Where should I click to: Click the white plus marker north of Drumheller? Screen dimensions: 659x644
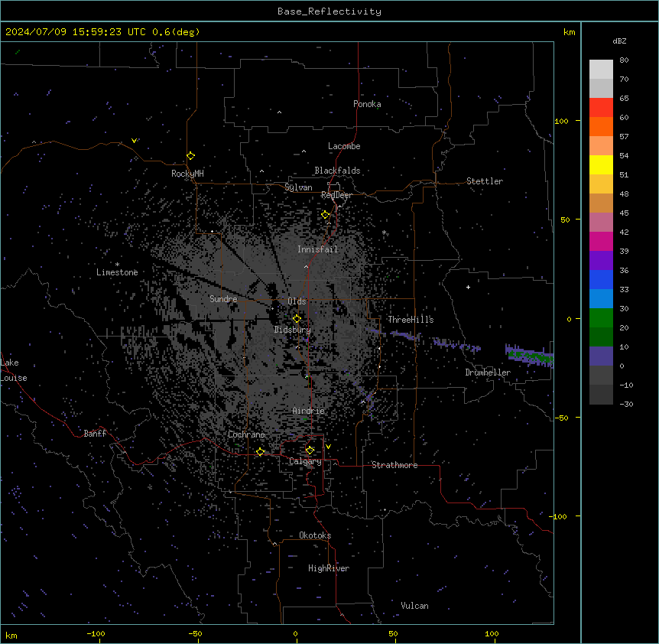pyautogui.click(x=468, y=287)
